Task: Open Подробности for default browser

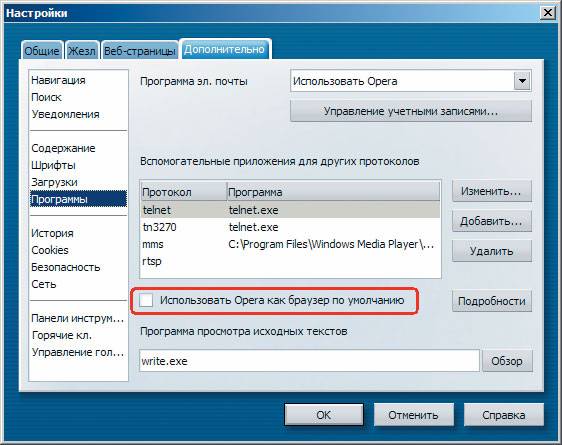Action: (x=491, y=301)
